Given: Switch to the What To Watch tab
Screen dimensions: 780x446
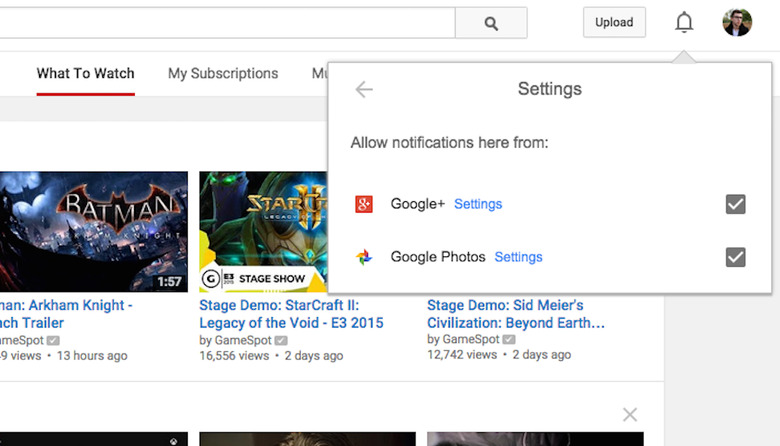Looking at the screenshot, I should pos(85,73).
